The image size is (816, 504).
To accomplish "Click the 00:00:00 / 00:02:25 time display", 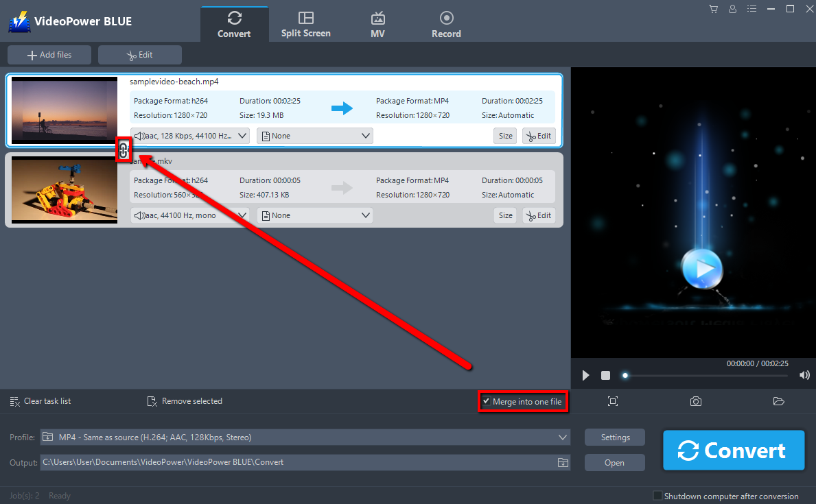I will [757, 363].
